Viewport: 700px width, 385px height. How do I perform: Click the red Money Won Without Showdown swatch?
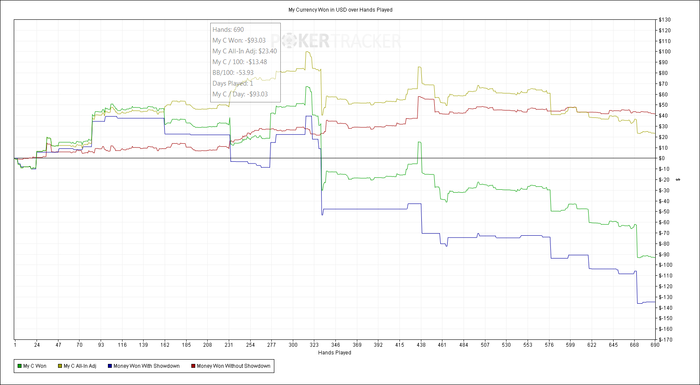tap(192, 366)
